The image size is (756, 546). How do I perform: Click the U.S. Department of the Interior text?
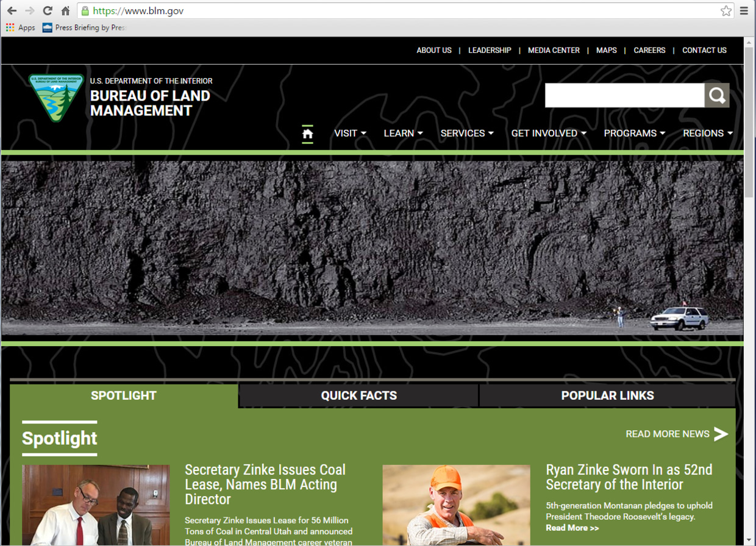tap(151, 81)
